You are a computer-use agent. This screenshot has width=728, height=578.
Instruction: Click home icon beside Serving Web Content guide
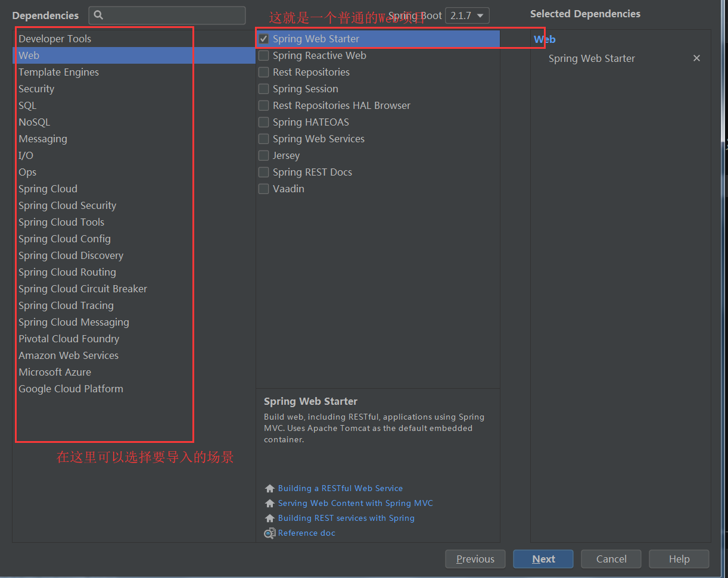(x=270, y=504)
